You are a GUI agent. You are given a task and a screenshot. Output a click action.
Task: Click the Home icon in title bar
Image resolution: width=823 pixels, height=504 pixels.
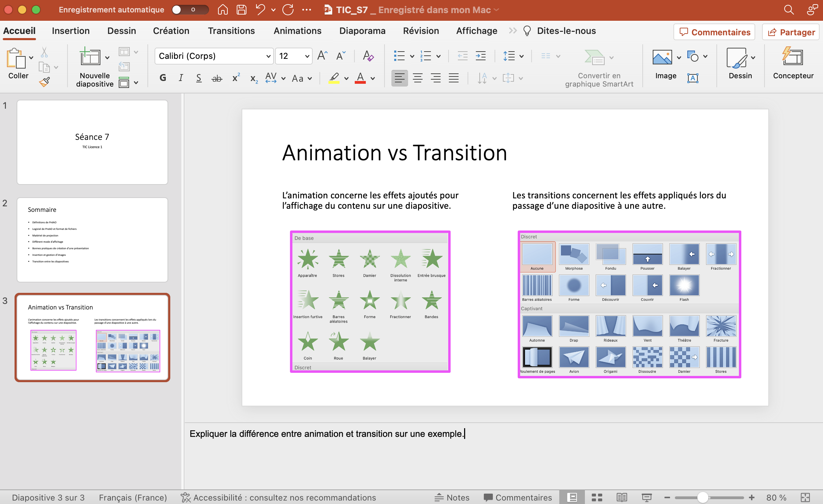[x=223, y=10]
